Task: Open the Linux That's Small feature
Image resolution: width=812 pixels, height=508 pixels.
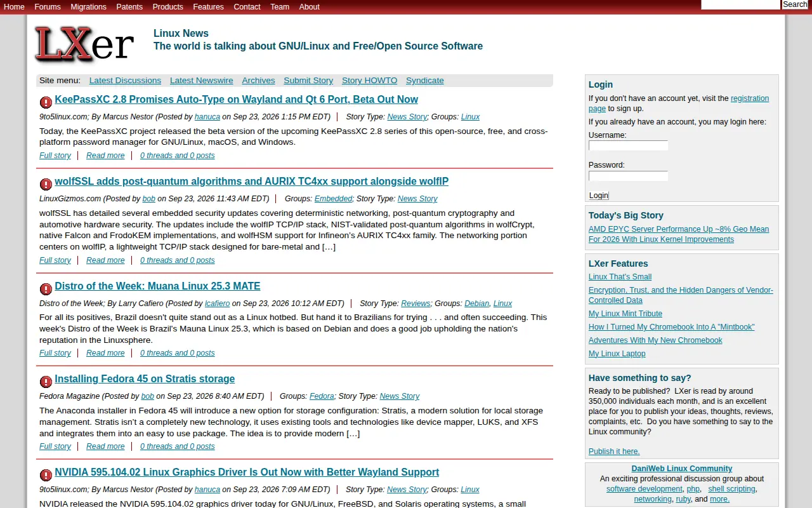Action: 620,277
